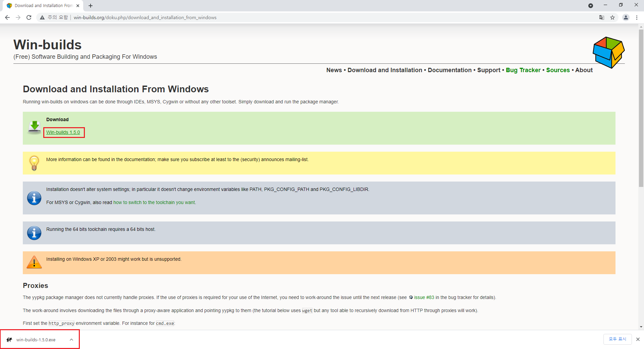Click the cmd.exe code text
644x349 pixels.
point(165,323)
